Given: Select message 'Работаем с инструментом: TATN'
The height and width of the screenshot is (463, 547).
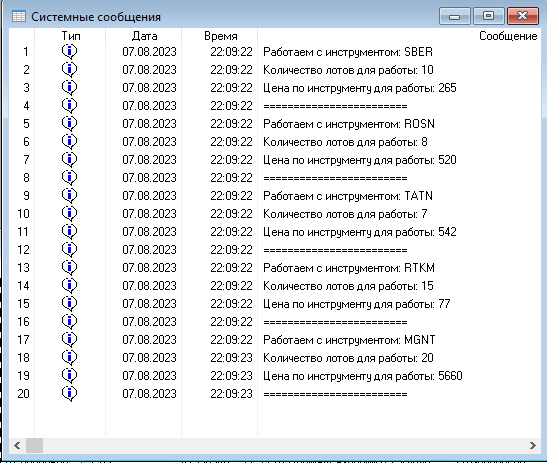Looking at the screenshot, I should click(x=348, y=196).
